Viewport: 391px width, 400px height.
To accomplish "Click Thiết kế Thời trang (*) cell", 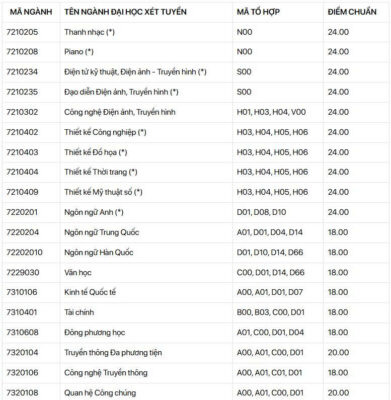I will (x=101, y=172).
